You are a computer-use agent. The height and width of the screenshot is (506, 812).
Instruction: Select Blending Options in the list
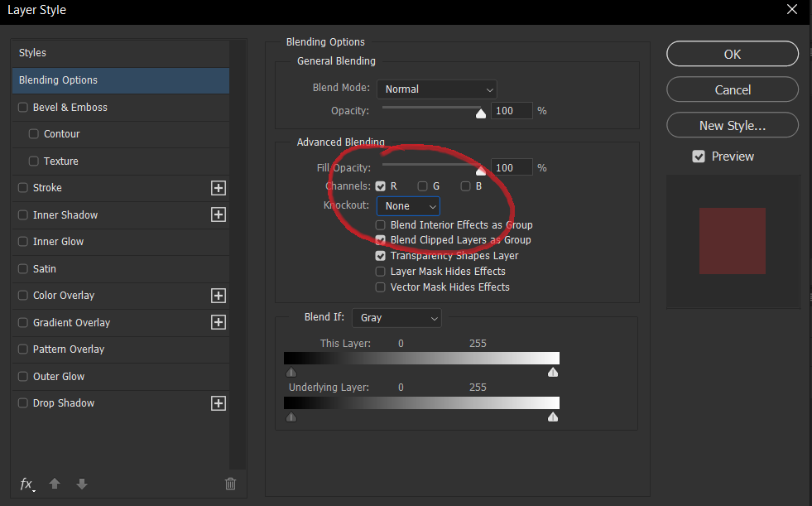pyautogui.click(x=121, y=80)
